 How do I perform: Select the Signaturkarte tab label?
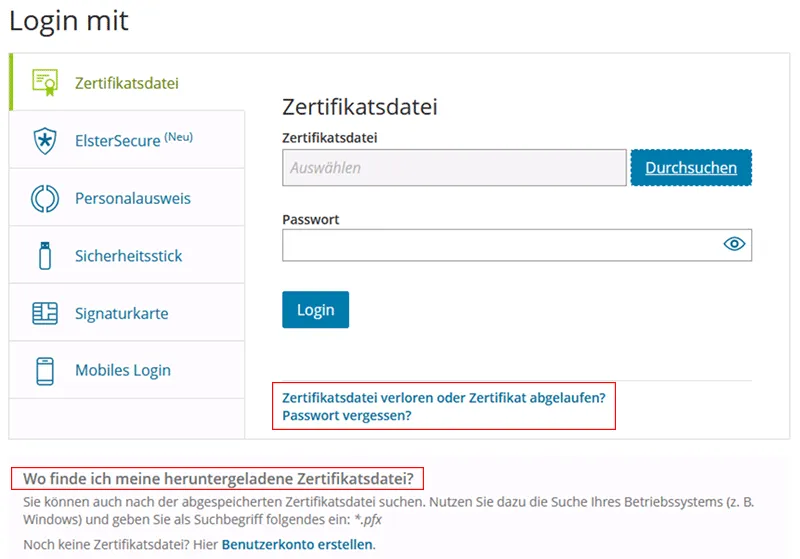pos(121,313)
